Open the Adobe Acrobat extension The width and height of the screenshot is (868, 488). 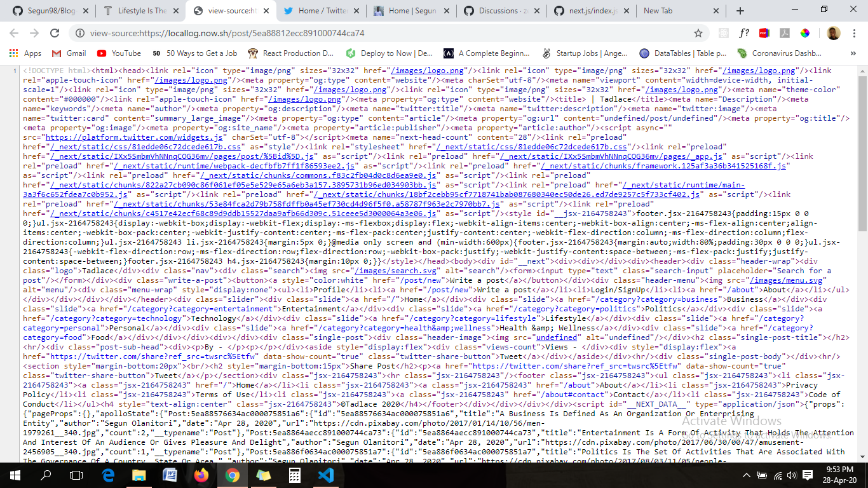tap(785, 33)
